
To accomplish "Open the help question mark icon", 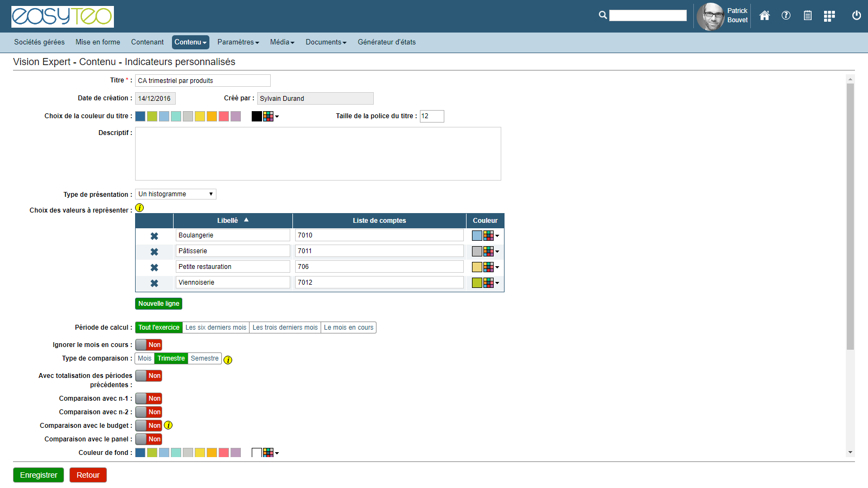I will click(786, 16).
